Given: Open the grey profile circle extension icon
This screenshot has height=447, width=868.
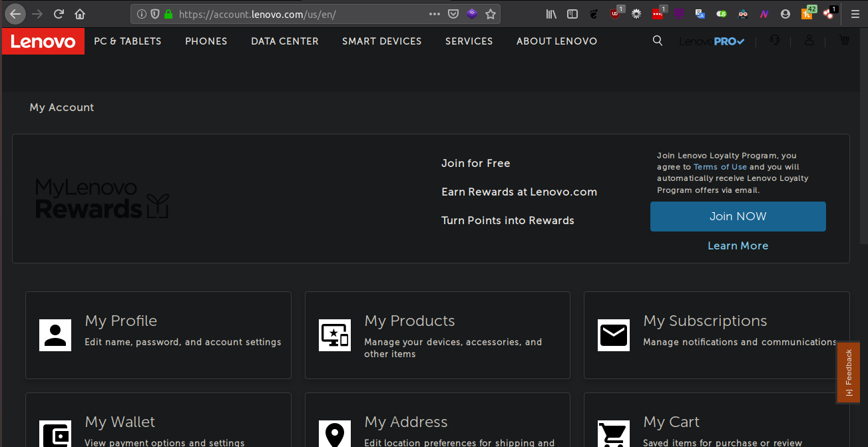Looking at the screenshot, I should [785, 13].
